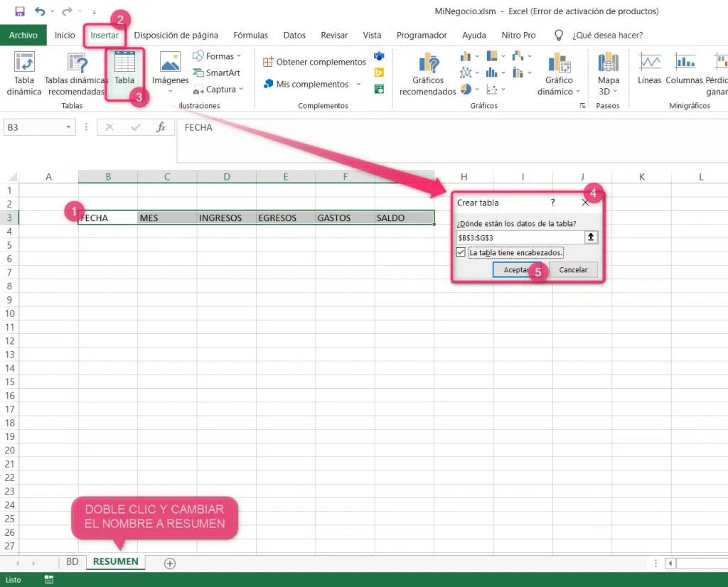Viewport: 728px width, 587px height.
Task: Switch to the Fórmulas ribbon tab
Action: 250,34
